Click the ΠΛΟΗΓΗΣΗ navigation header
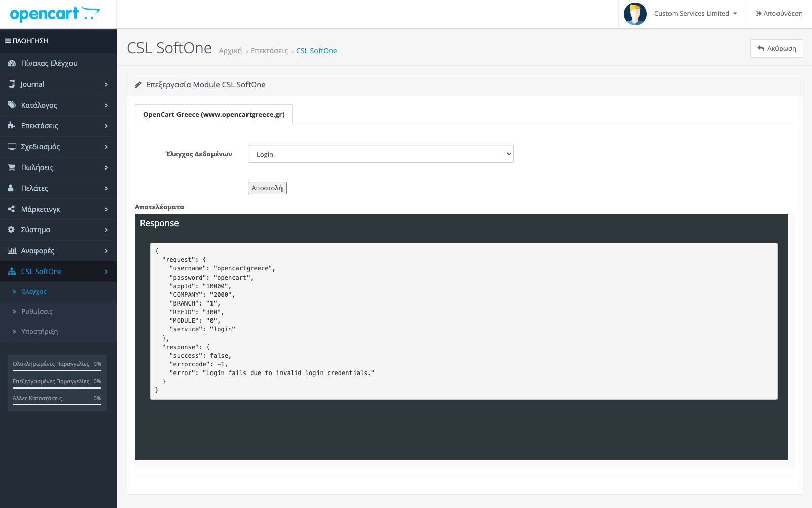 (58, 41)
